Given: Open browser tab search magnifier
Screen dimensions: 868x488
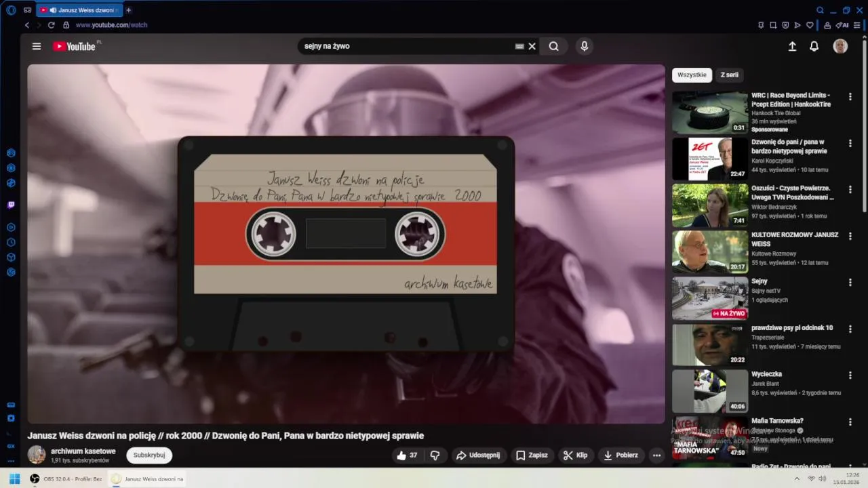Looking at the screenshot, I should pyautogui.click(x=820, y=10).
